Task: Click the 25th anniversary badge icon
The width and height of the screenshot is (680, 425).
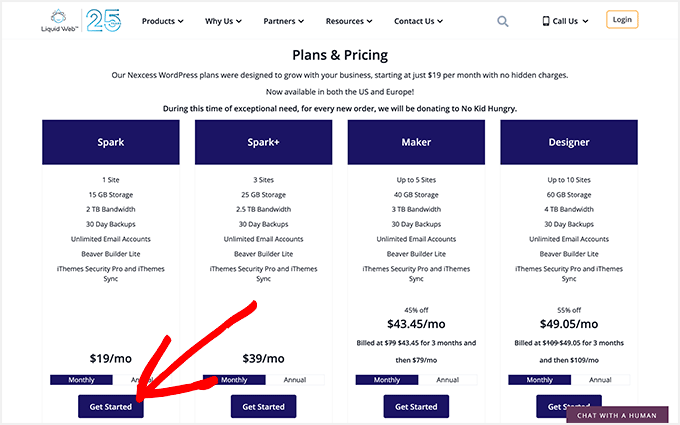Action: [x=103, y=20]
